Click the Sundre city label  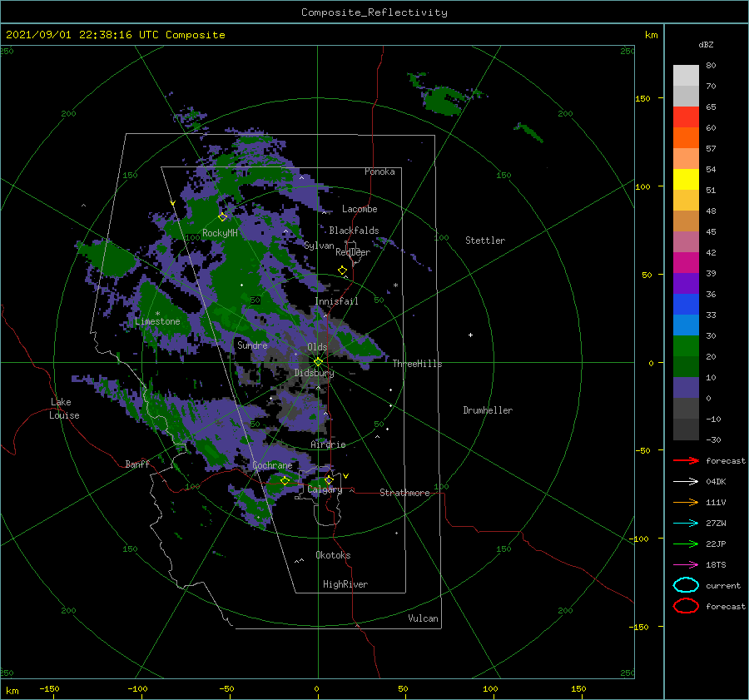252,345
